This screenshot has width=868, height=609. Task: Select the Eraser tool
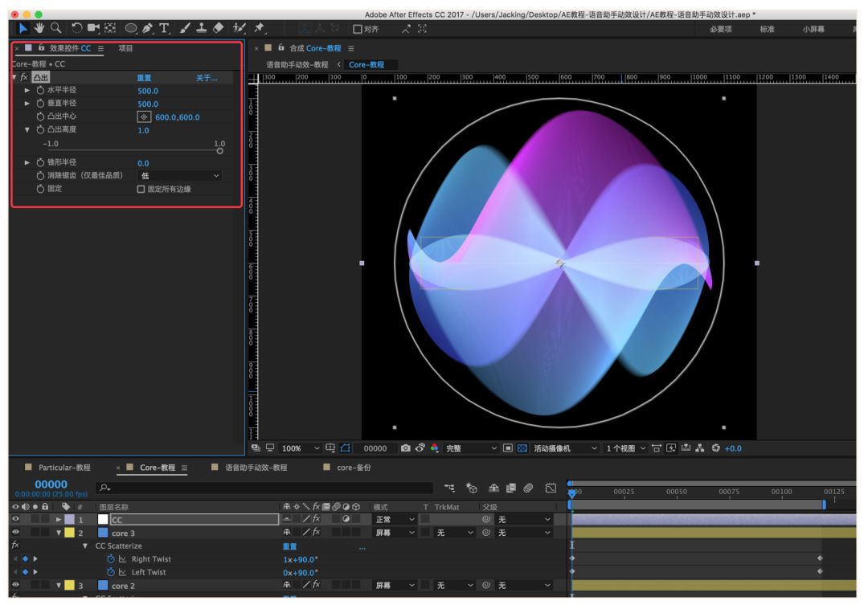(218, 27)
